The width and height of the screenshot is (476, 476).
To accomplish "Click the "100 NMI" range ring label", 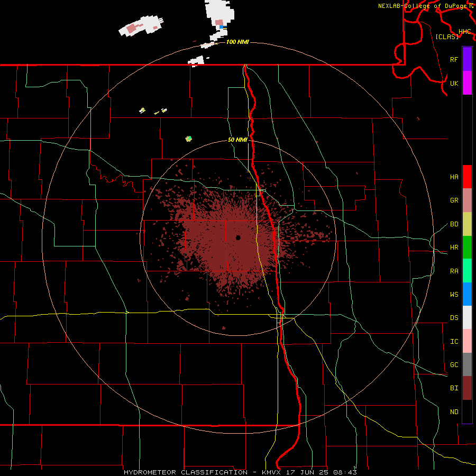I will pyautogui.click(x=237, y=42).
